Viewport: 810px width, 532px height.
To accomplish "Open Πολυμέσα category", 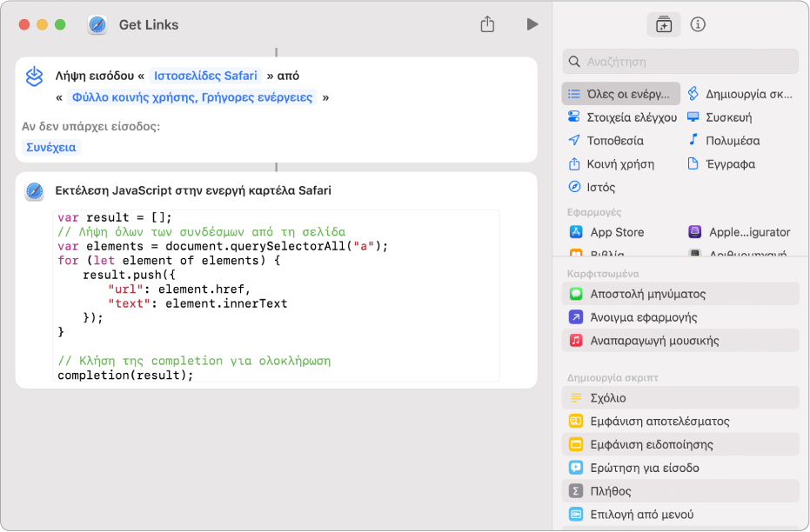I will (x=724, y=140).
